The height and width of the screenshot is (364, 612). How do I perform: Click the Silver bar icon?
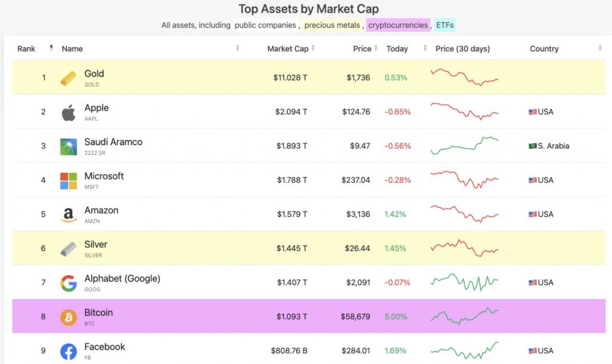coord(69,249)
